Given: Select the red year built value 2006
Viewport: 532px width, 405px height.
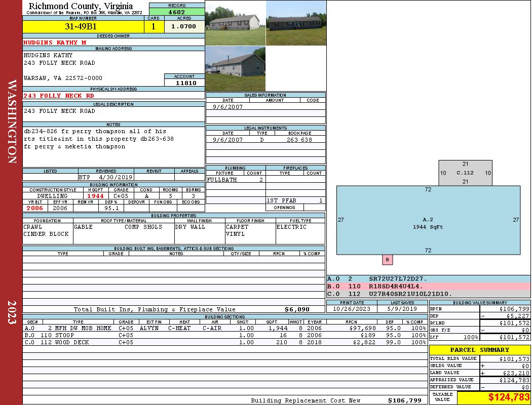Looking at the screenshot, I should (35, 208).
